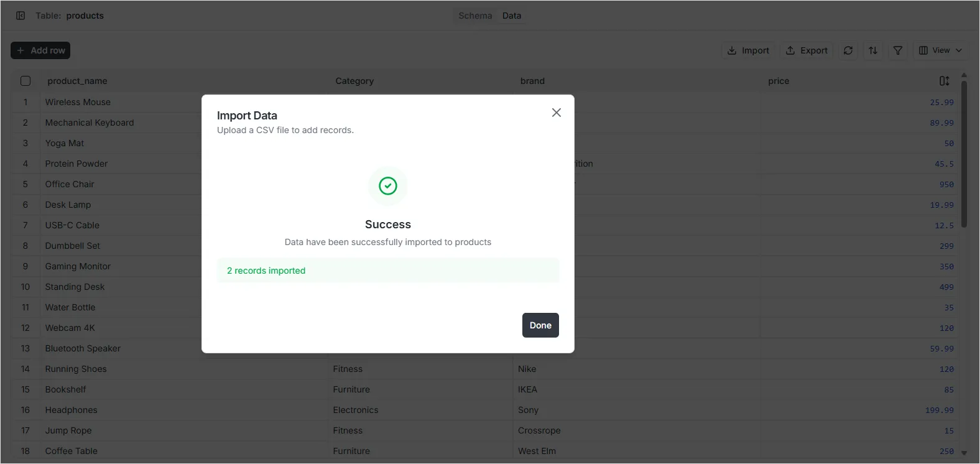Click the product_name column header
This screenshot has width=980, height=464.
point(77,81)
